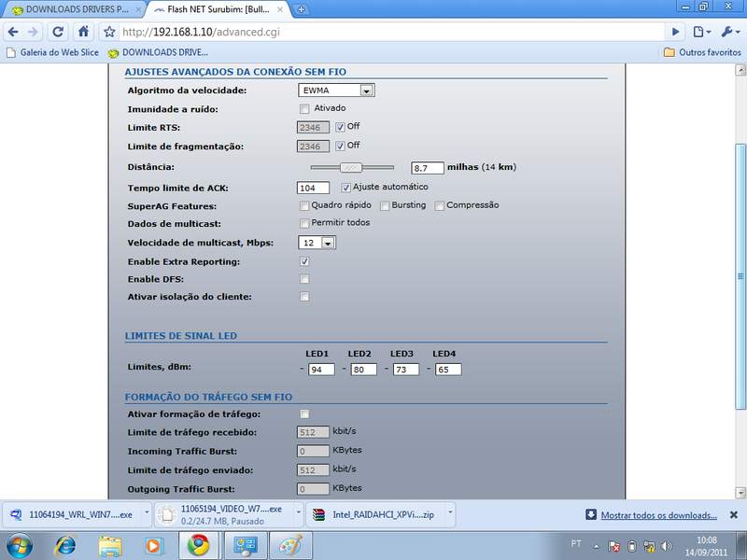The height and width of the screenshot is (560, 747).
Task: Open the control panel taskbar window
Action: click(246, 546)
